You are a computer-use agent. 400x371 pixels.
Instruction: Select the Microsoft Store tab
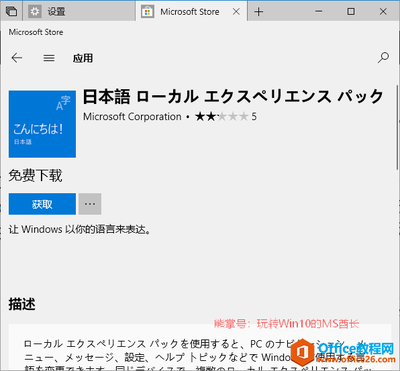191,12
